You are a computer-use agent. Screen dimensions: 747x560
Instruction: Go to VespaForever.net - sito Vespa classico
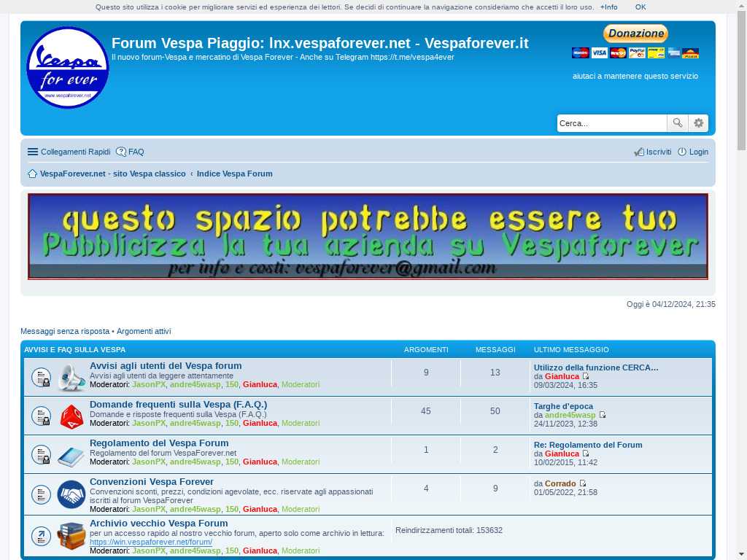coord(113,174)
